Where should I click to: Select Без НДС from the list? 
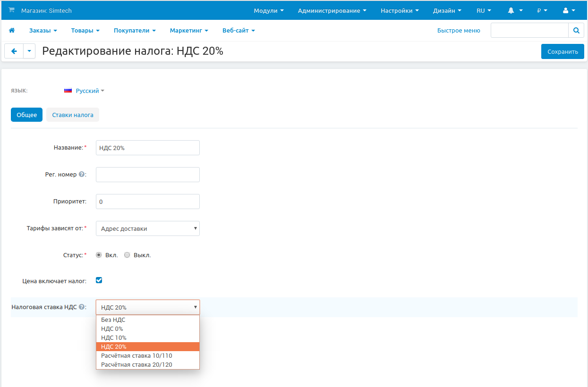(x=113, y=320)
